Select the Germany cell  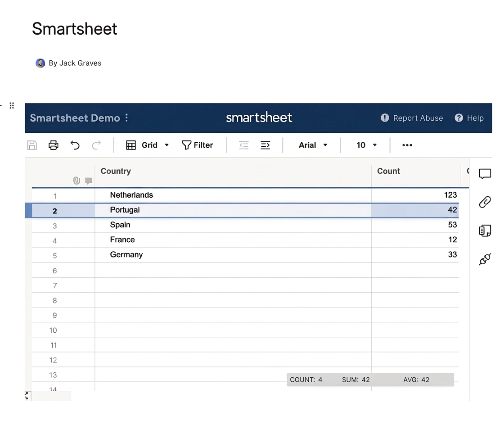tap(233, 255)
